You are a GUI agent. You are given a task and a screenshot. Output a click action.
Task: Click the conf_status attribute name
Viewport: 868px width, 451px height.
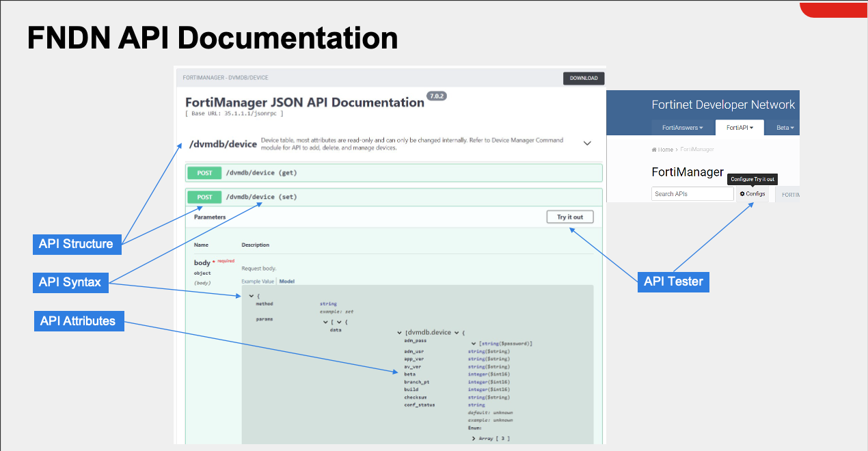[x=419, y=405]
